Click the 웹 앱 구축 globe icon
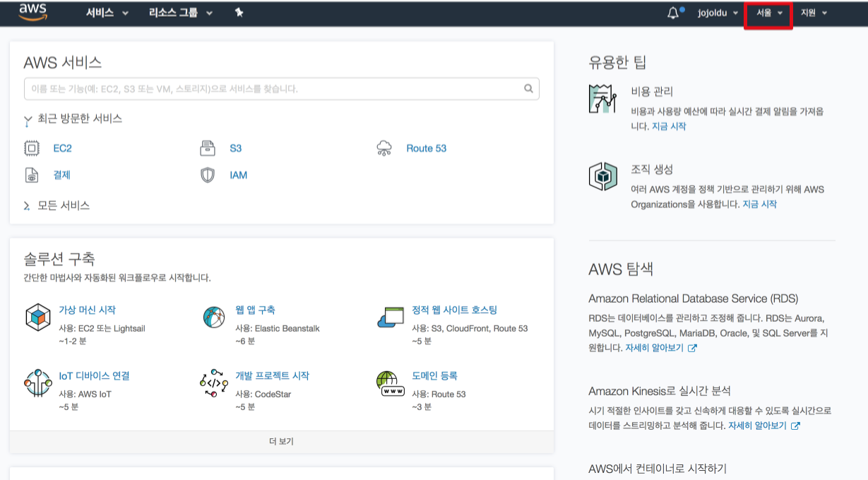The image size is (868, 480). 213,317
